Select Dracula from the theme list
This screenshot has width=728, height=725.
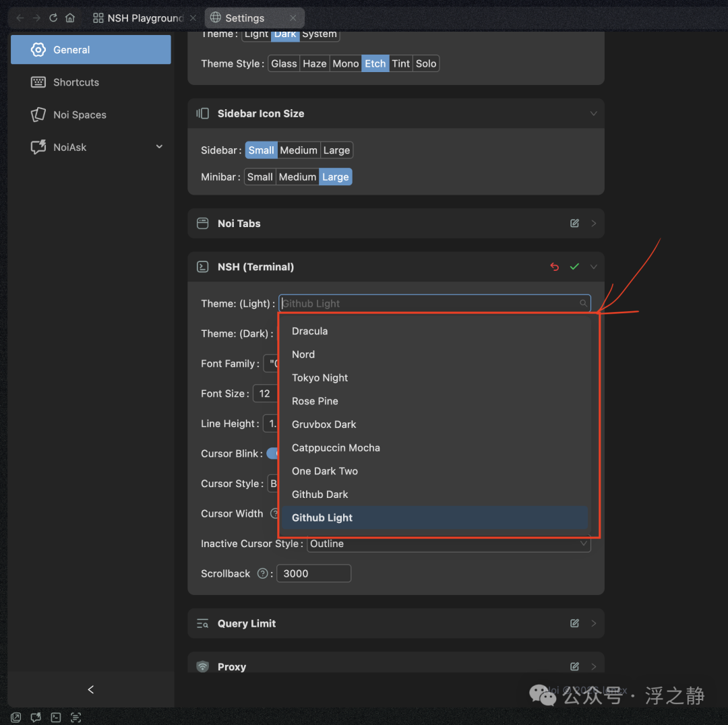tap(435, 331)
